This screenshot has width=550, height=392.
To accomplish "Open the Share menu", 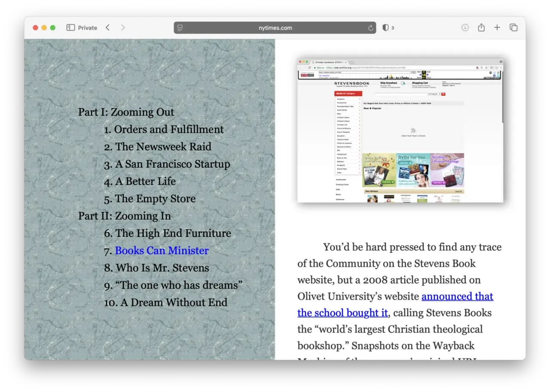I will (481, 28).
